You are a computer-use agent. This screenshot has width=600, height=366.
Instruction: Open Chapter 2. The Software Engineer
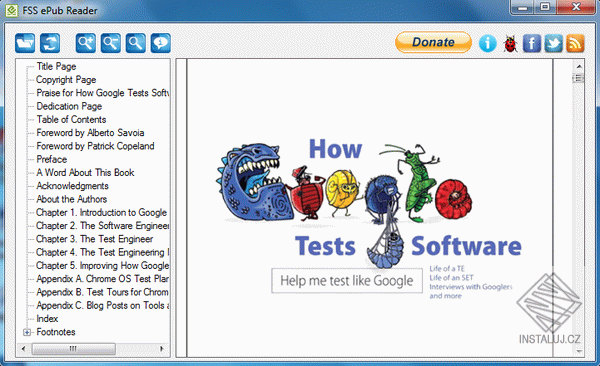tap(103, 225)
